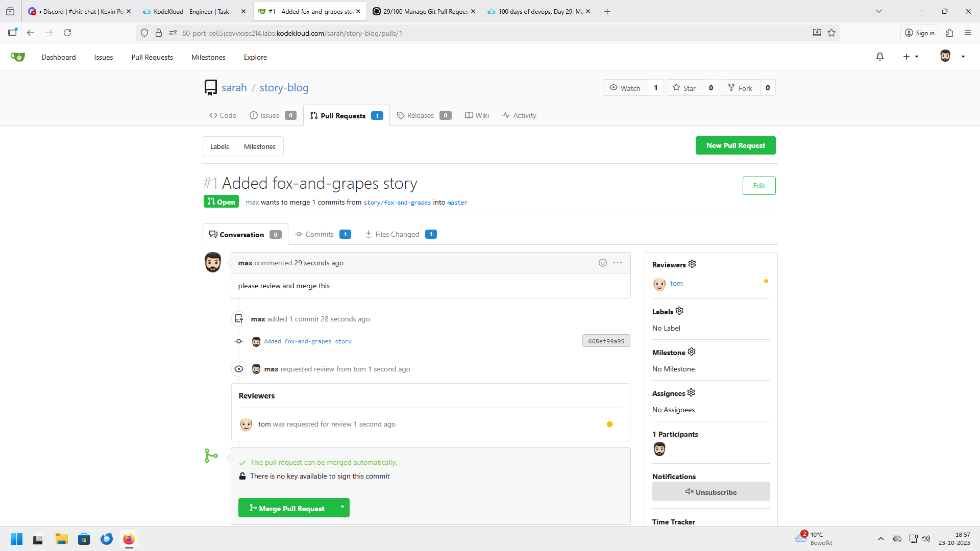Screen dimensions: 980x551
Task: Click the Gitea home logo
Action: pyautogui.click(x=18, y=57)
